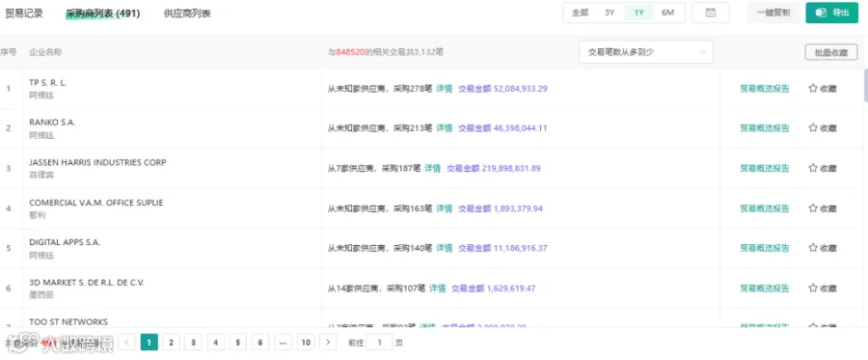
Task: Go to next page arrow
Action: 328,343
